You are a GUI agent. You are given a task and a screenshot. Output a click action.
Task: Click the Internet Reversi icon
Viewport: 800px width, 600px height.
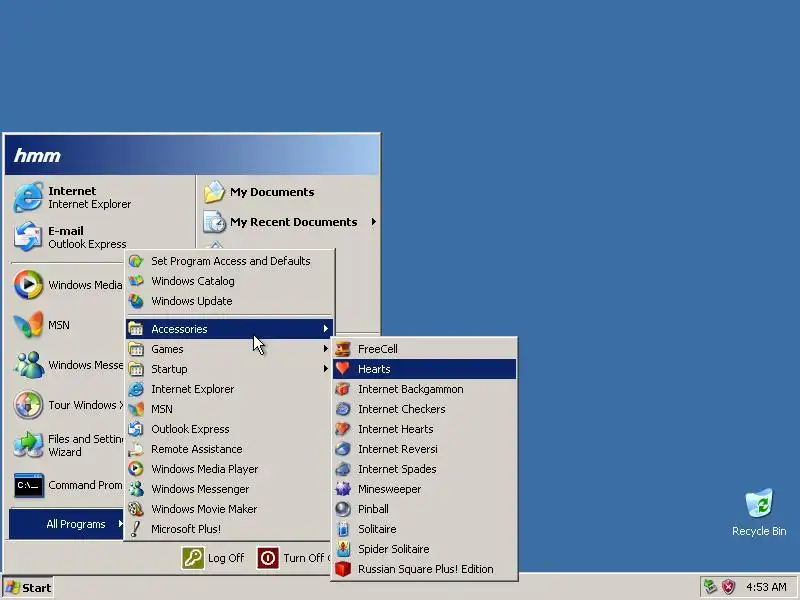click(343, 448)
